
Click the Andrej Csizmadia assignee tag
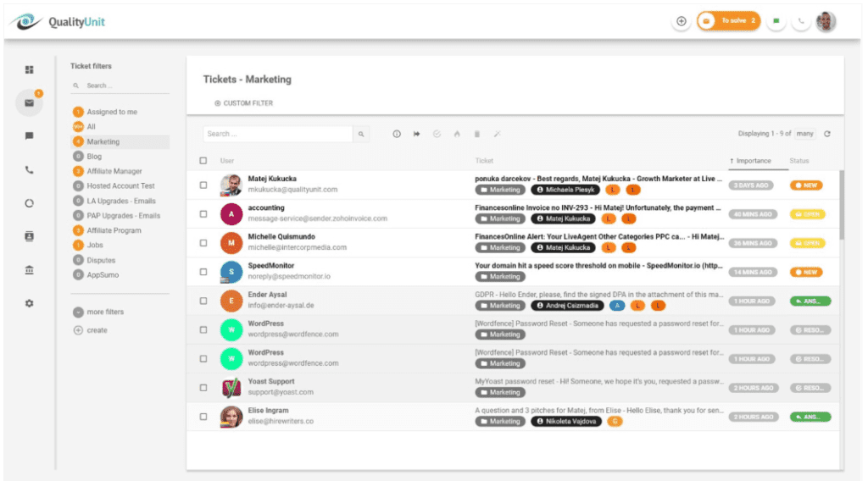(567, 306)
